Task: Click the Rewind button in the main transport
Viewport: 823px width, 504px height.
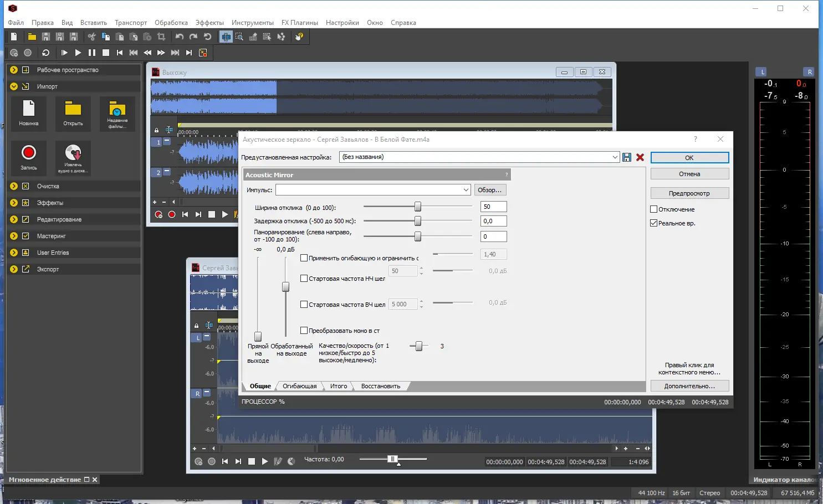Action: pos(147,53)
